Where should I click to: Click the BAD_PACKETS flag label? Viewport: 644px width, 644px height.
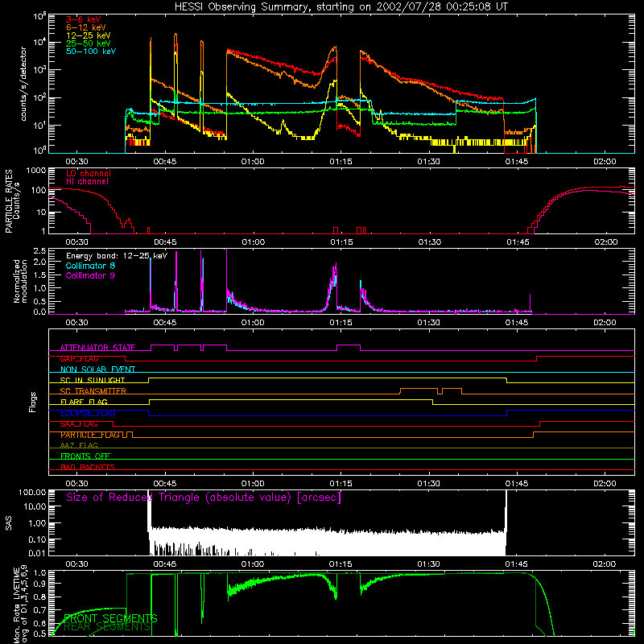(88, 467)
